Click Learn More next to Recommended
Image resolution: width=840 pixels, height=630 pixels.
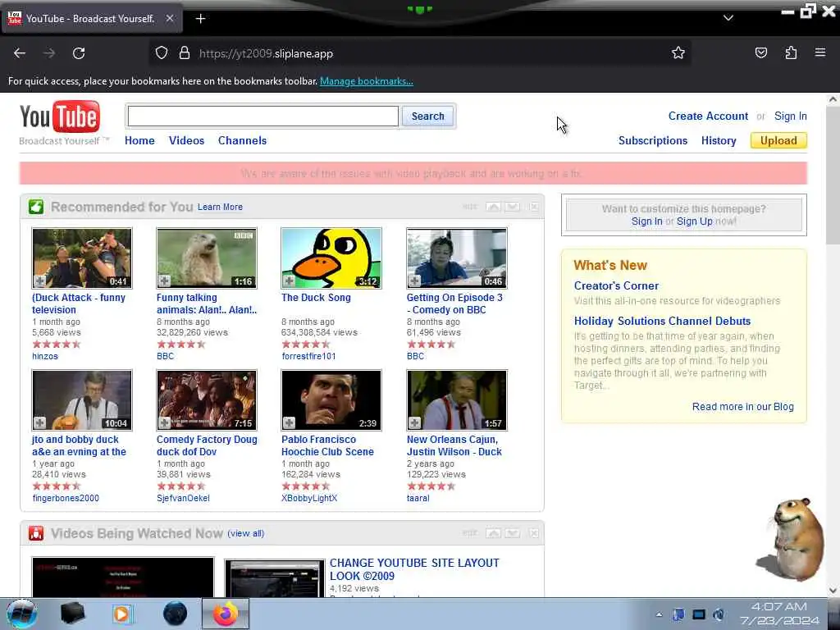coord(220,207)
